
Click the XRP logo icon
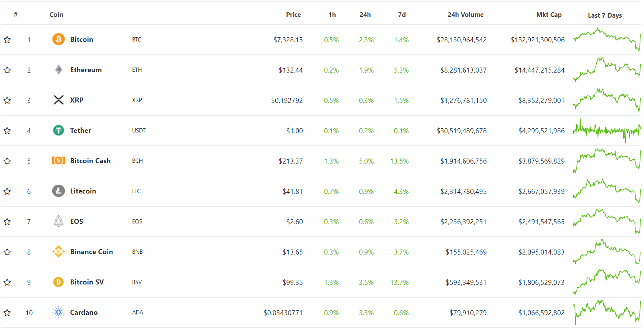pos(58,100)
